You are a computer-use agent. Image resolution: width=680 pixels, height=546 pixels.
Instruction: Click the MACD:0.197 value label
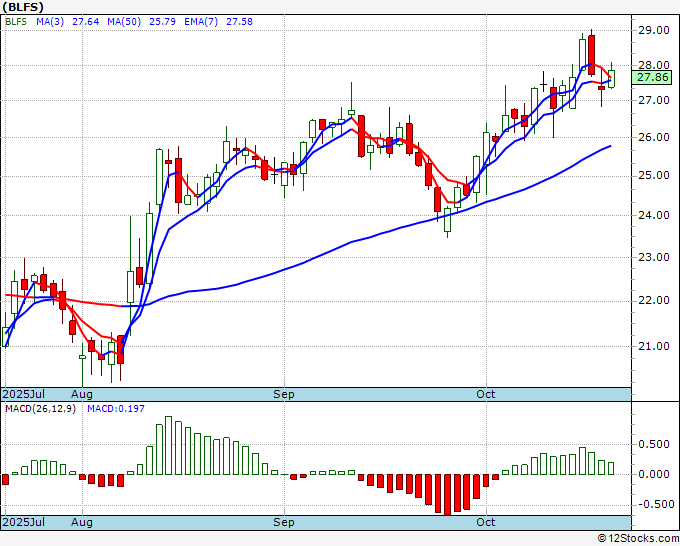[116, 409]
